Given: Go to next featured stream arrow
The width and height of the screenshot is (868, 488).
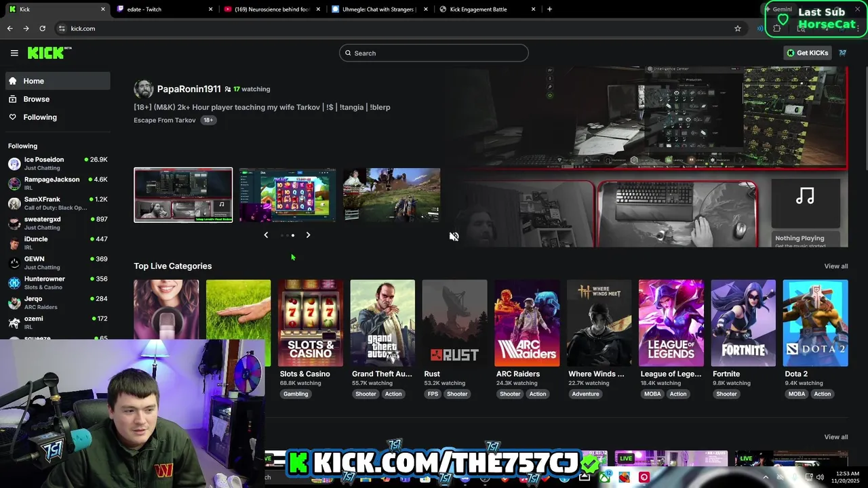Looking at the screenshot, I should point(308,235).
